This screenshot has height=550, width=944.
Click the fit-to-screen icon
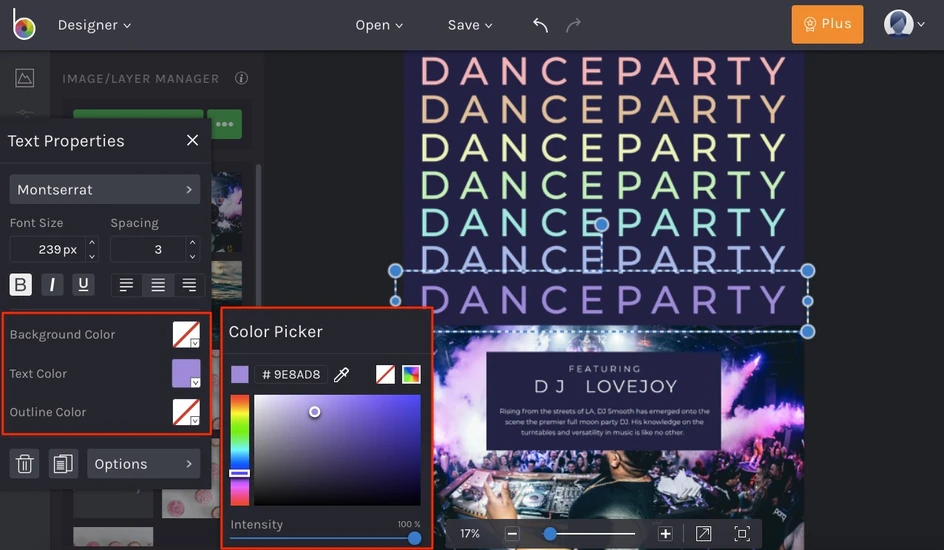coord(742,534)
